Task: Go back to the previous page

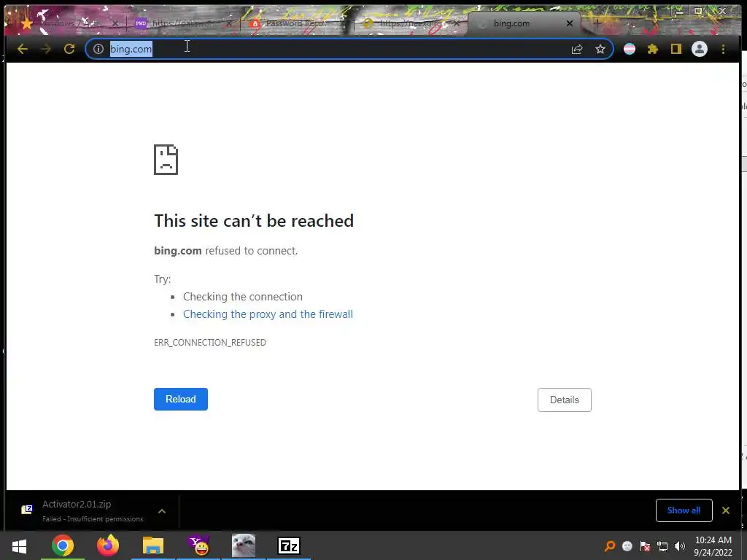Action: (23, 49)
